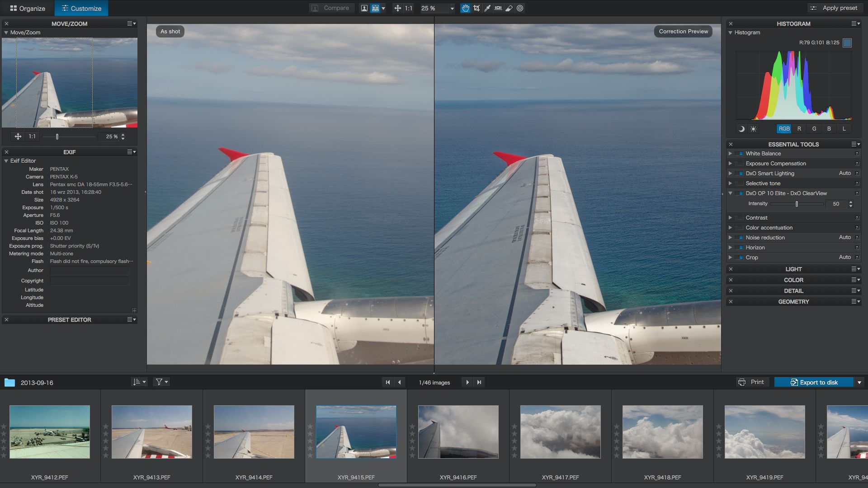Click the Print button
The height and width of the screenshot is (488, 868).
[x=751, y=382]
